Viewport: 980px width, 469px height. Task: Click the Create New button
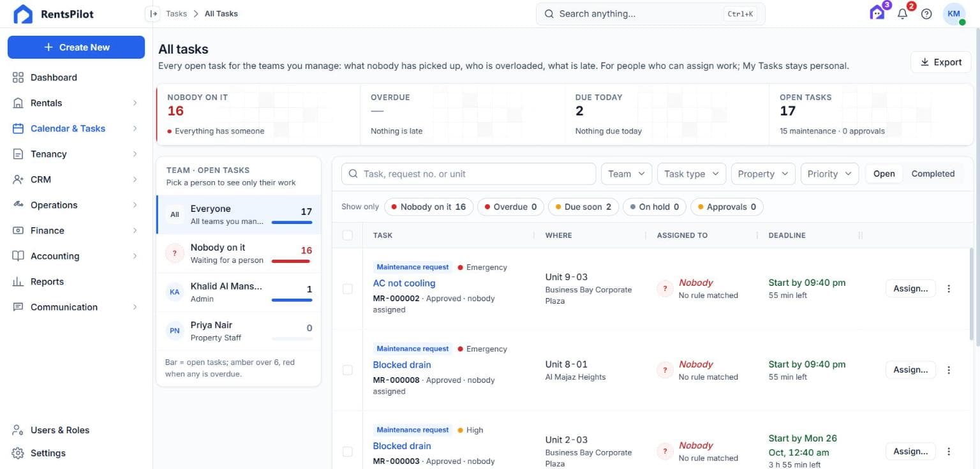(x=76, y=47)
